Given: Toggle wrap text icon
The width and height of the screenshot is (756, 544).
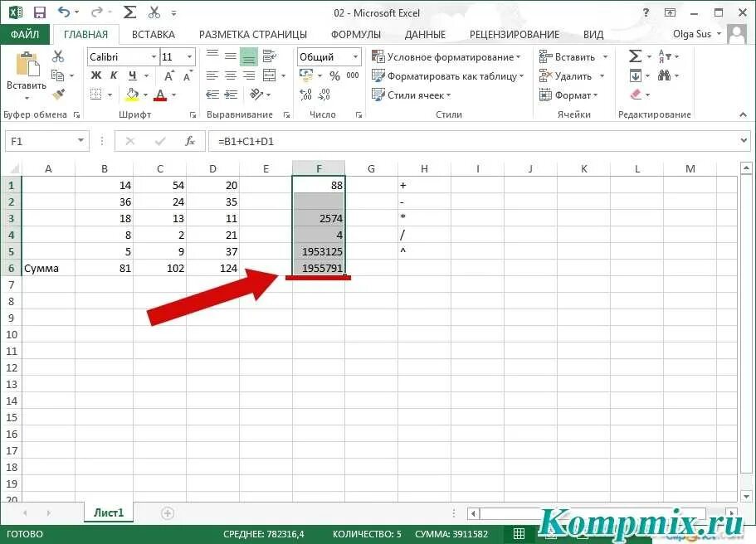Looking at the screenshot, I should click(270, 56).
